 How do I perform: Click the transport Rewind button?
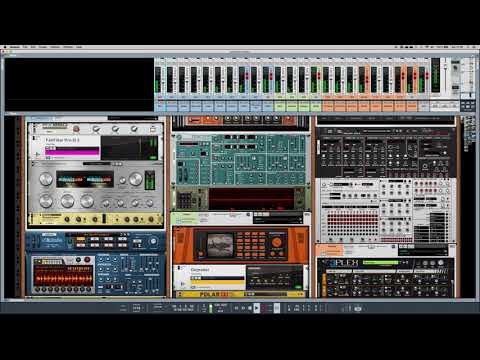(x=237, y=308)
